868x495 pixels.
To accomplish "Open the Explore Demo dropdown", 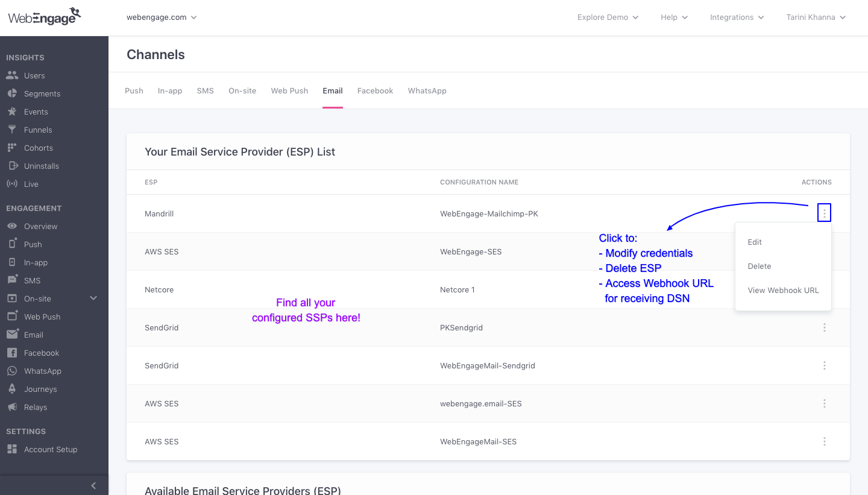I will [x=608, y=17].
